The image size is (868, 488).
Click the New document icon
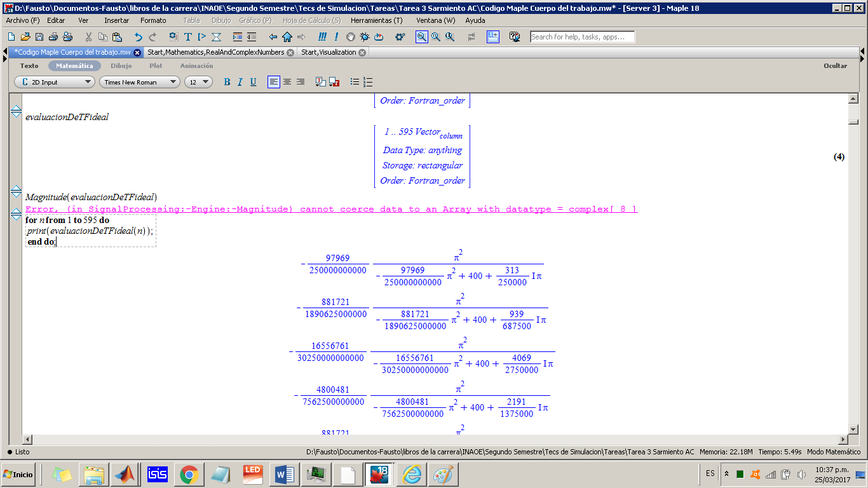point(11,37)
